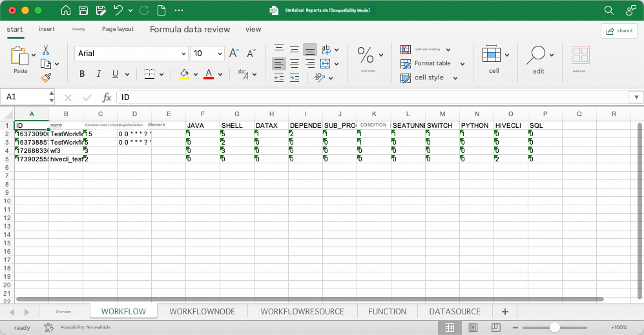
Task: Toggle Italic formatting
Action: (99, 74)
